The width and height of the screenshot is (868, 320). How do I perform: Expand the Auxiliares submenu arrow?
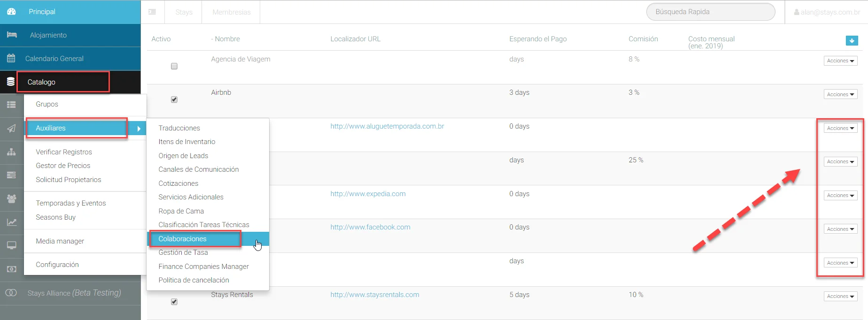pos(139,129)
